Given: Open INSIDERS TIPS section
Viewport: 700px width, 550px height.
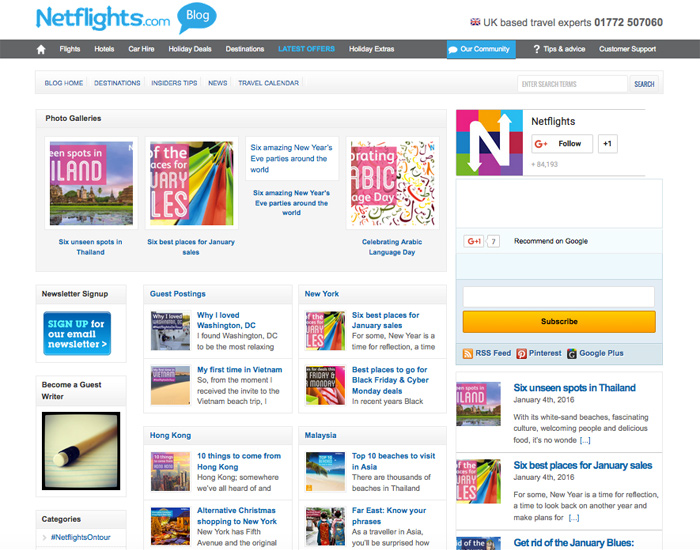Looking at the screenshot, I should point(174,83).
